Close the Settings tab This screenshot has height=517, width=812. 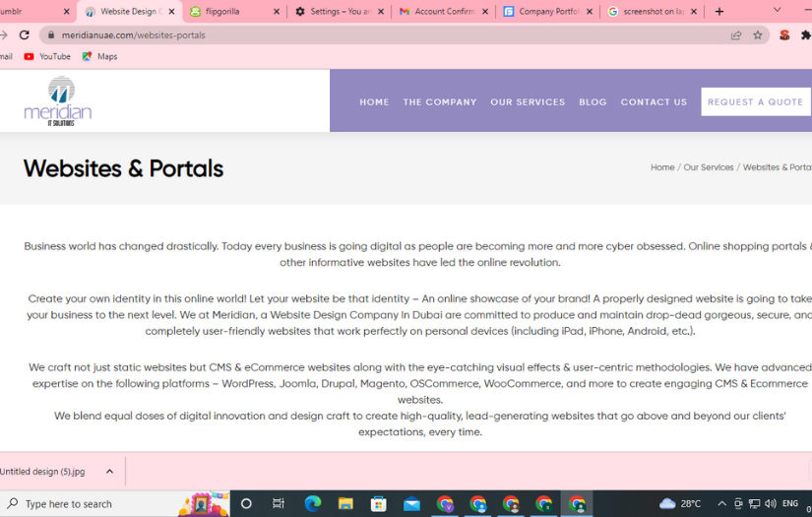[381, 12]
